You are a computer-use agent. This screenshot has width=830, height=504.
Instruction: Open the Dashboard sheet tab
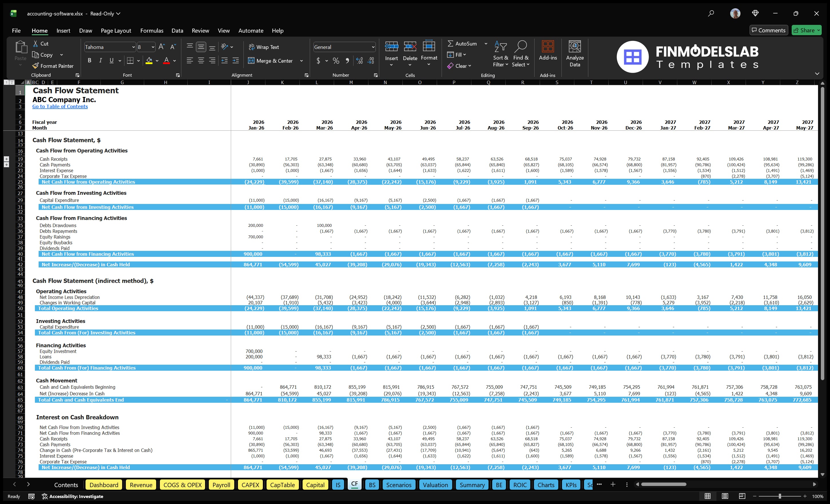(104, 485)
